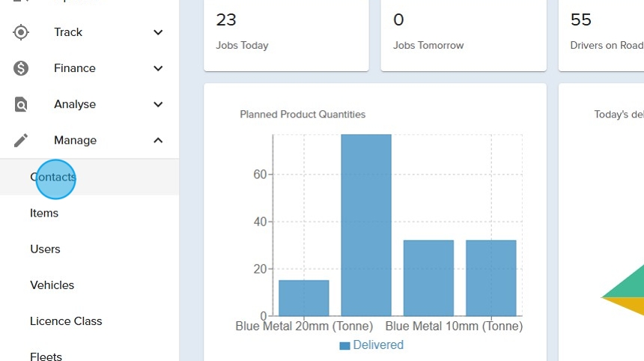The height and width of the screenshot is (361, 644).
Task: Collapse the Manage menu chevron
Action: (158, 140)
